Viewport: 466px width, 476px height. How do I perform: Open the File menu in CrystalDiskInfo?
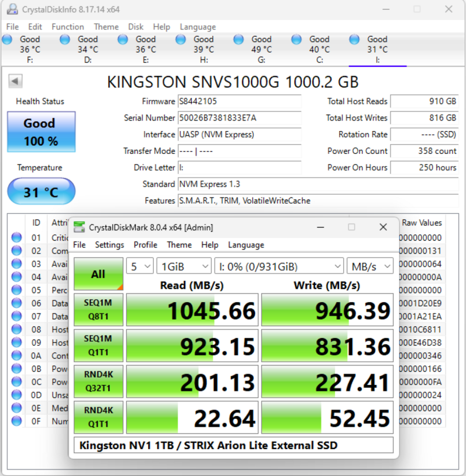pyautogui.click(x=12, y=27)
